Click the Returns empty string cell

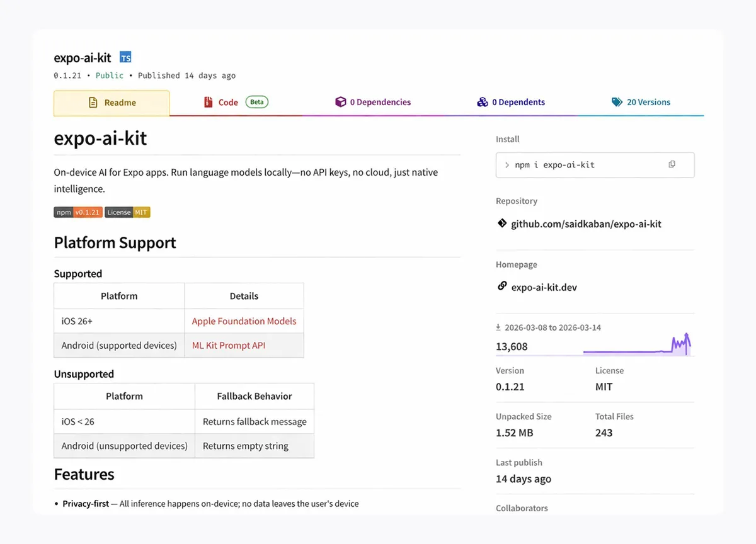[255, 446]
